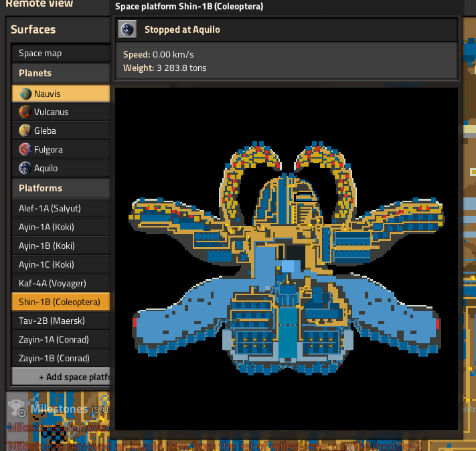Screen dimensions: 476x451
Task: Click the Platforms section header
Action: coord(61,188)
